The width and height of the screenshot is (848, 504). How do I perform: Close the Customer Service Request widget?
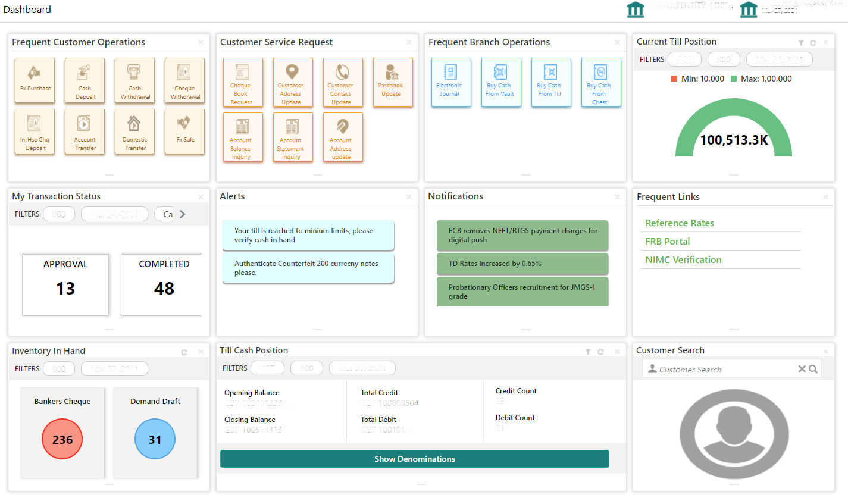click(x=409, y=42)
